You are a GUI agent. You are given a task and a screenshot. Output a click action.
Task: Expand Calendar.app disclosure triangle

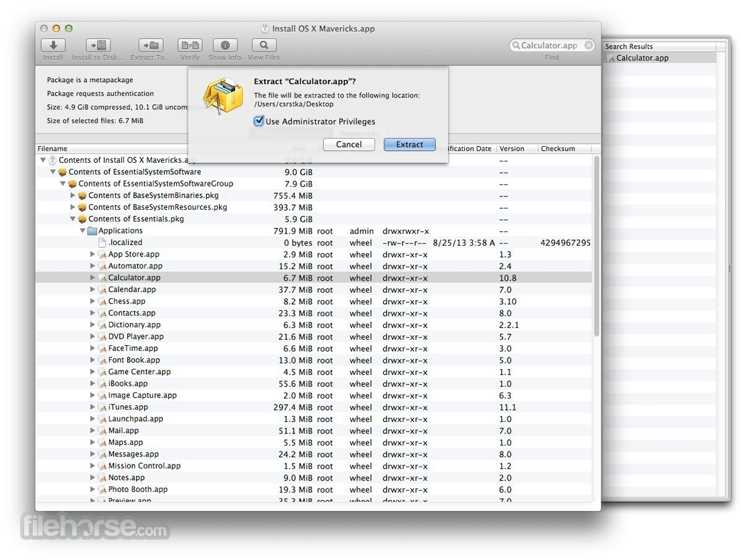coord(93,289)
